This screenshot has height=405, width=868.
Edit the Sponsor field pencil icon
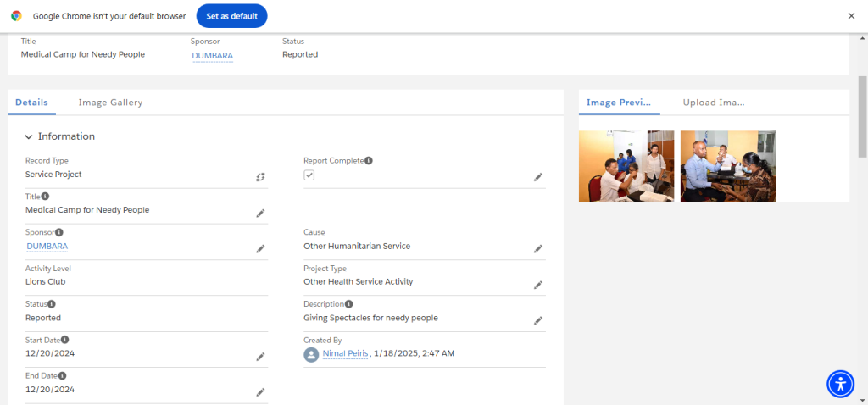(x=261, y=249)
